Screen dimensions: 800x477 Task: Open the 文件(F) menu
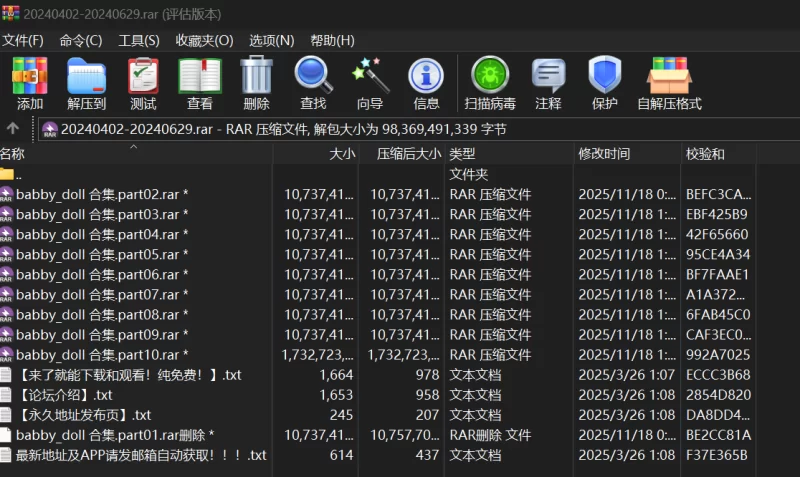(23, 40)
